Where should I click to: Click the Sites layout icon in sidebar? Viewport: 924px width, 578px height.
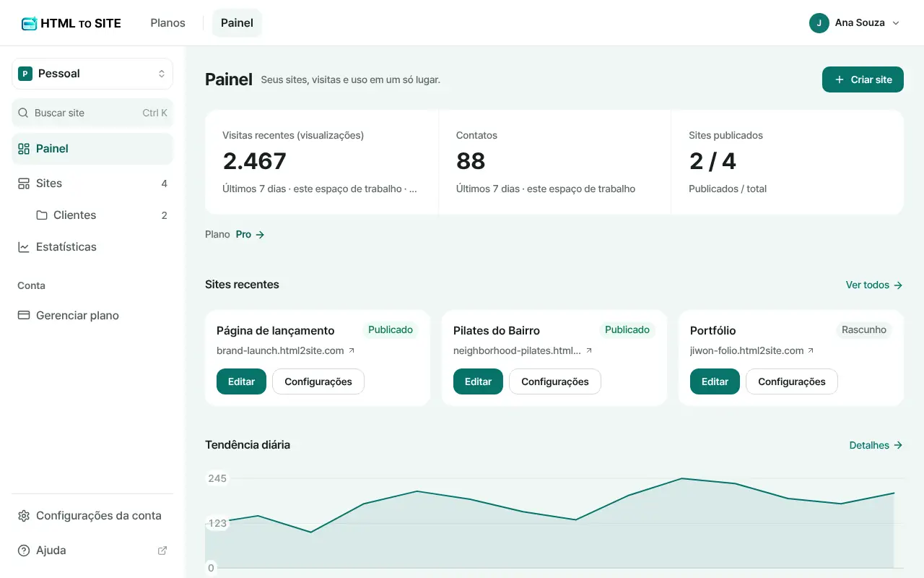coord(24,184)
